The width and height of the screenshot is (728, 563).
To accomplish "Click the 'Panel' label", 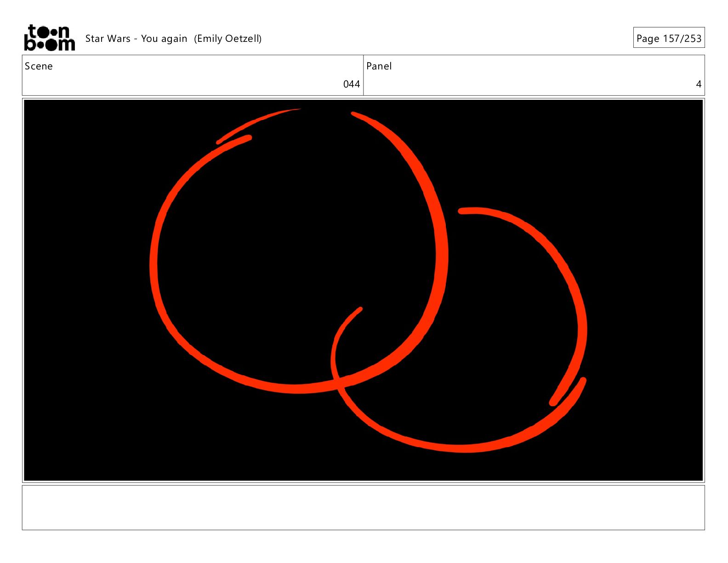I will pyautogui.click(x=379, y=66).
